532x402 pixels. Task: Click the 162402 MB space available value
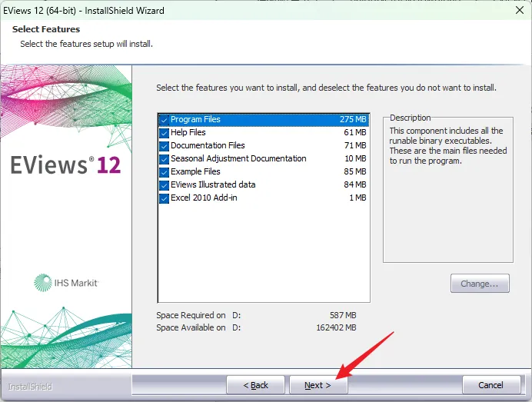[x=336, y=327]
